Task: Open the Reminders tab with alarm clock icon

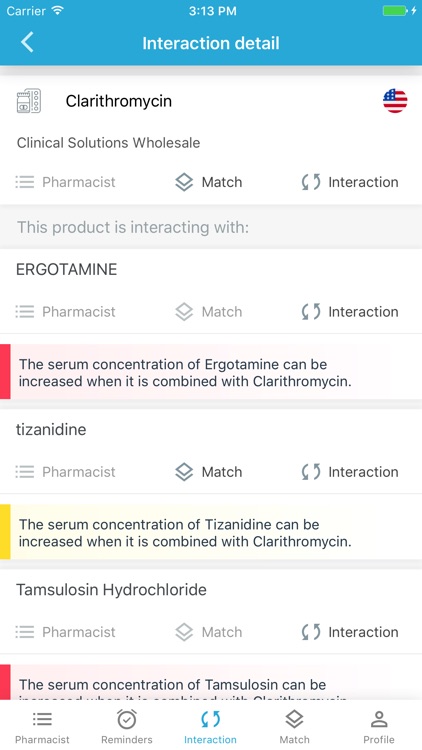Action: [126, 727]
